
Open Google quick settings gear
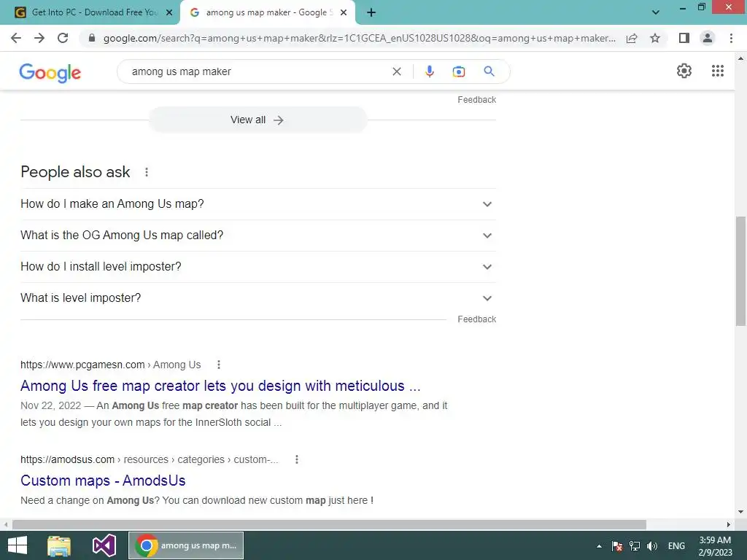point(684,71)
